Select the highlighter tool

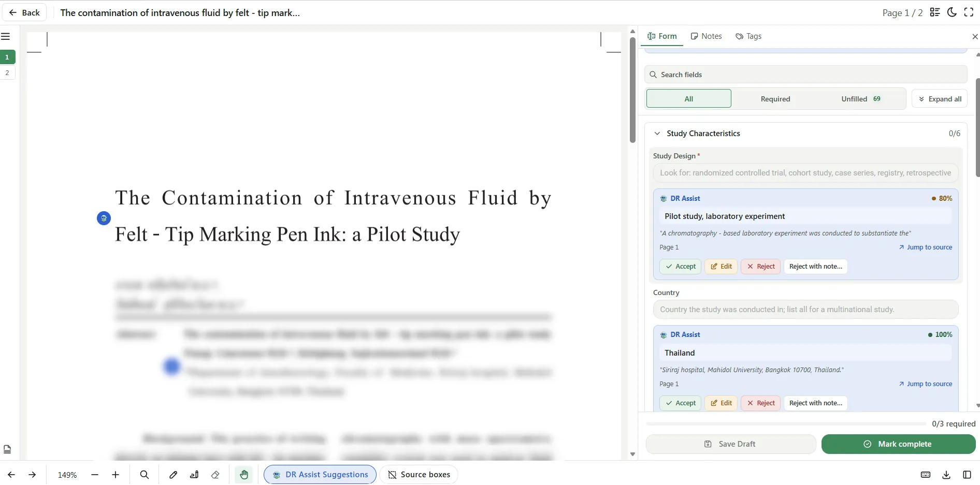click(x=194, y=475)
